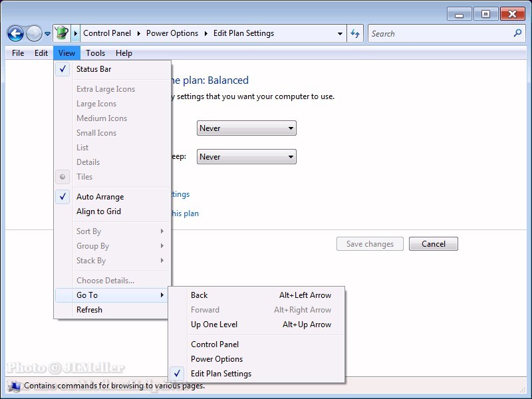
Task: Click in the Search input field
Action: [x=439, y=33]
